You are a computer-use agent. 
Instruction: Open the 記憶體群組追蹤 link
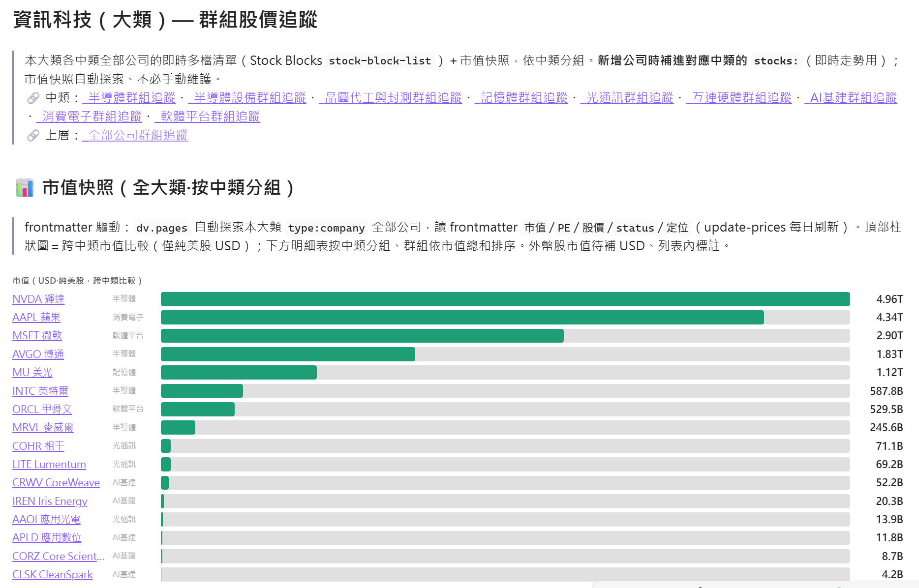pos(521,98)
